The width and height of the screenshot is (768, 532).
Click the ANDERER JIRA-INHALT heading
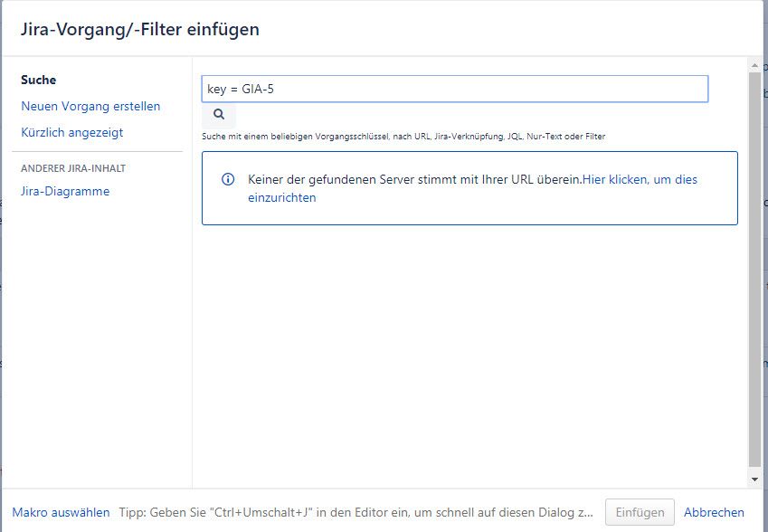pos(73,168)
